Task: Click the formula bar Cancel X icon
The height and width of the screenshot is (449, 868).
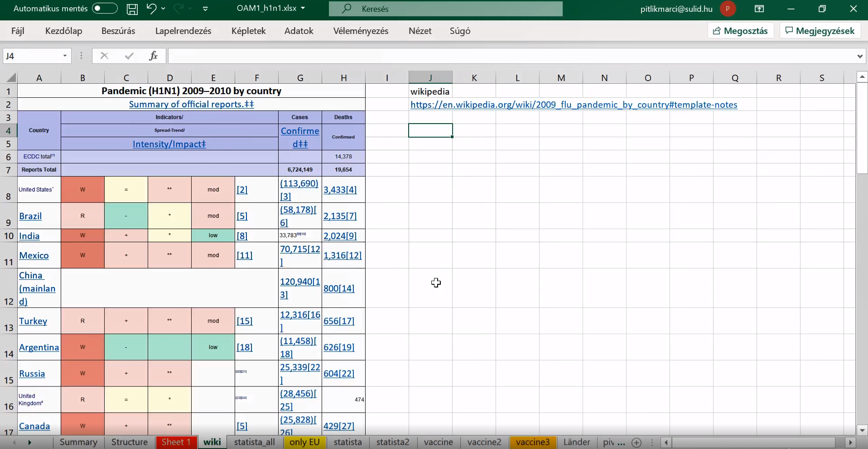Action: (x=105, y=56)
